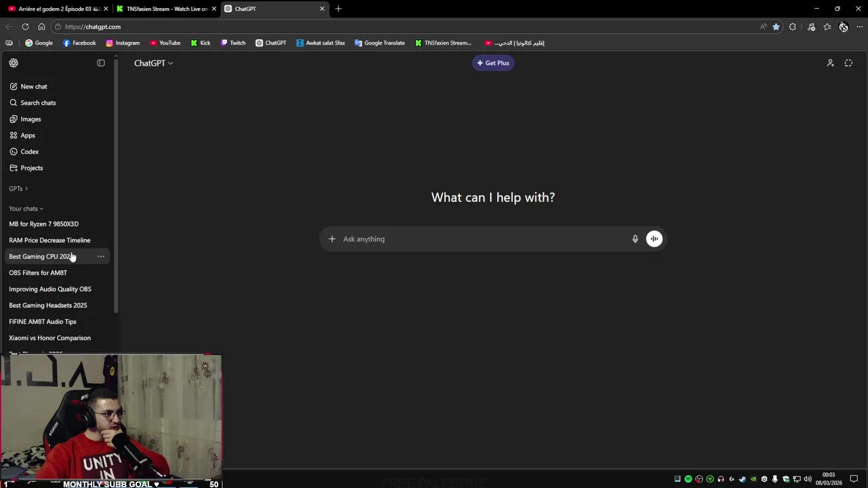This screenshot has height=488, width=868.
Task: Open Kick bookmark
Action: [201, 43]
